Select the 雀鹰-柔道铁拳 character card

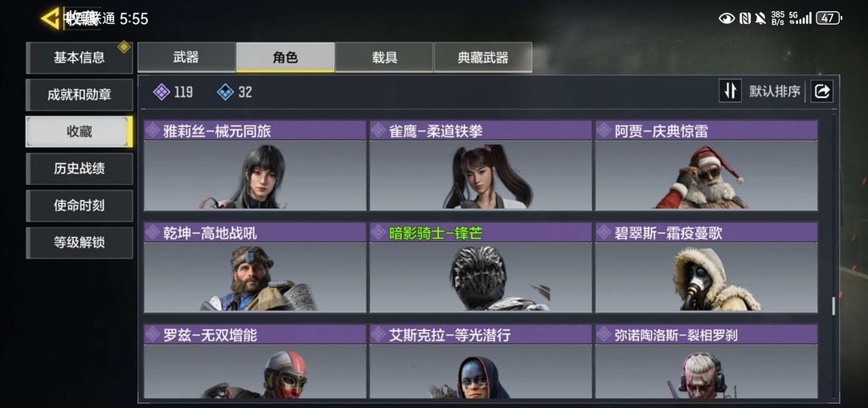[x=481, y=165]
